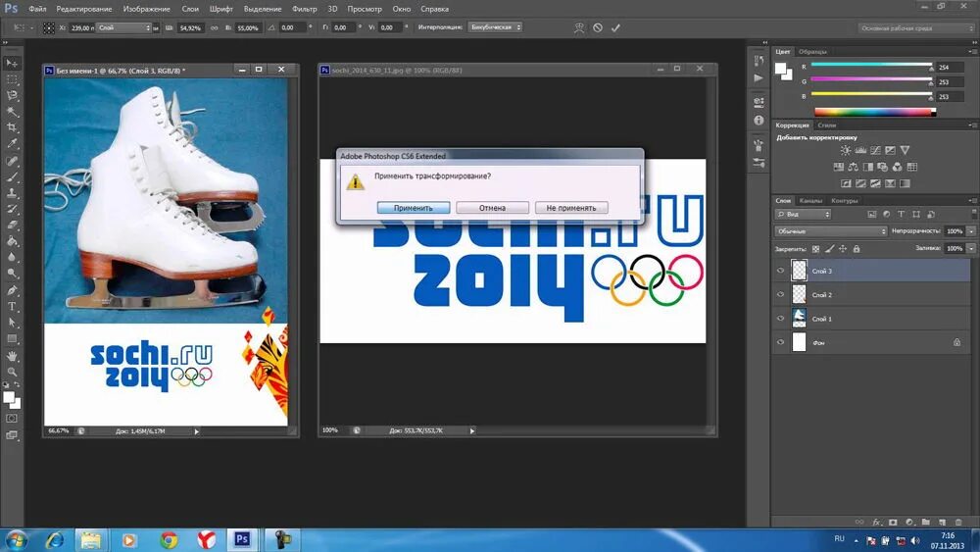Select the Crop tool
The width and height of the screenshot is (980, 552).
12,127
